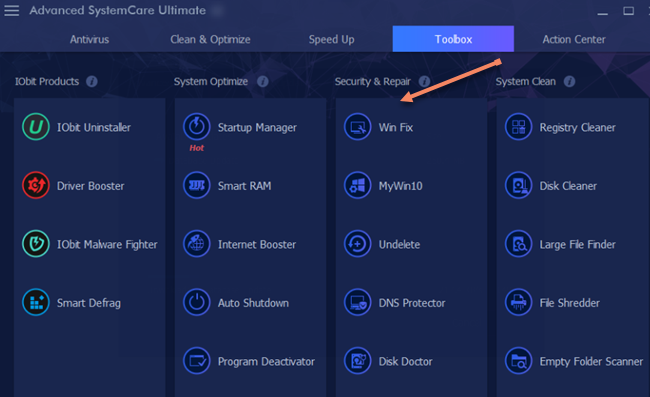Click the Smart RAM label
650x397 pixels.
(x=244, y=186)
